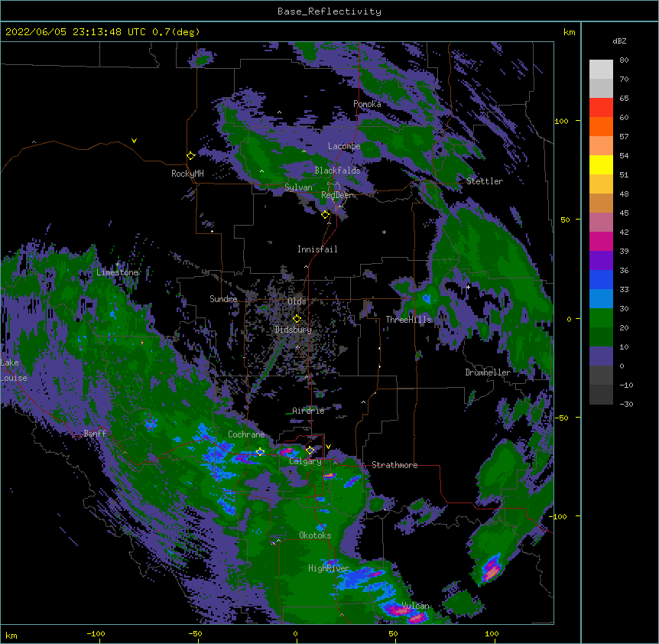Click the white plus marker northwest of Drumheller
The height and width of the screenshot is (644, 659).
tap(468, 287)
